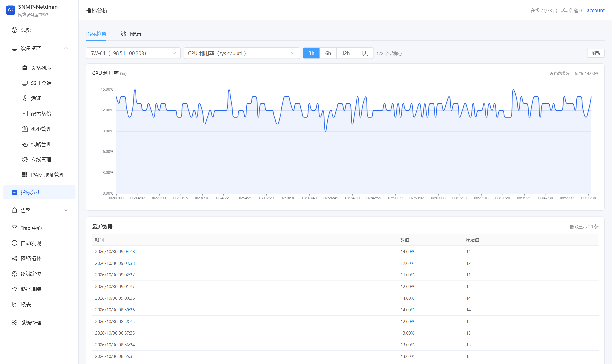Click the 自动发现 search icon
612x364 pixels.
click(x=15, y=243)
